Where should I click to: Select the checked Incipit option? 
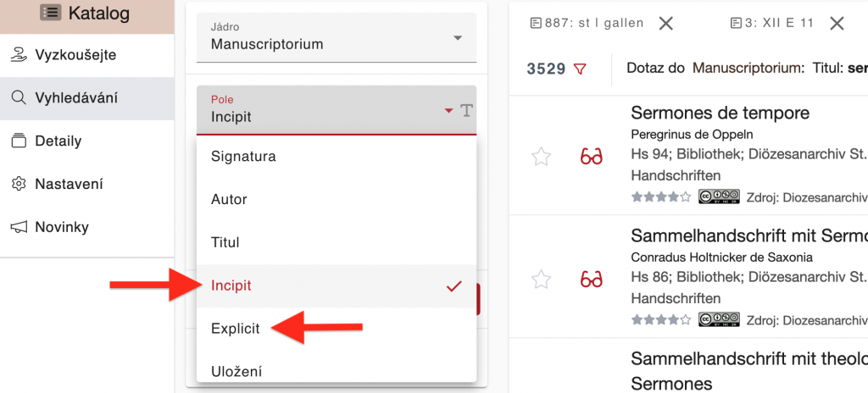(231, 286)
